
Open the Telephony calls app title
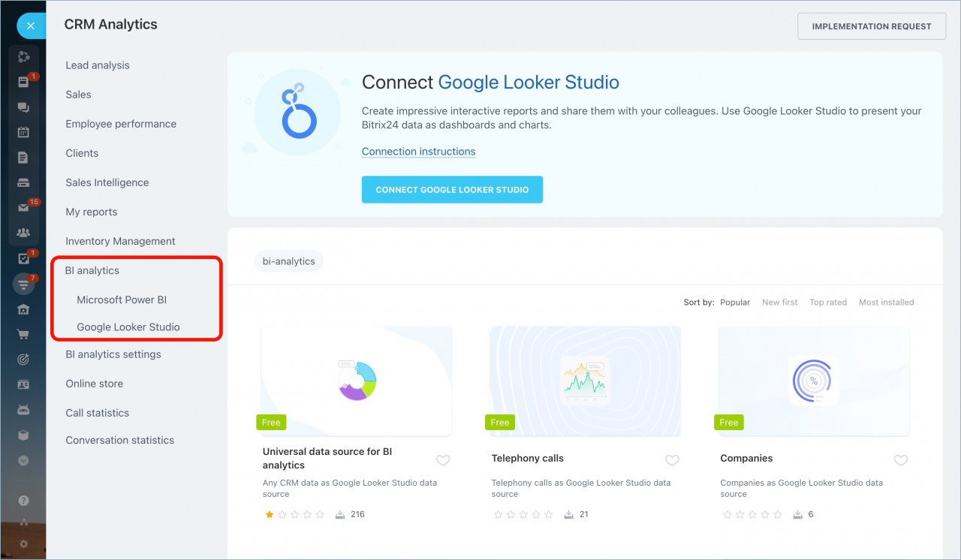tap(528, 458)
